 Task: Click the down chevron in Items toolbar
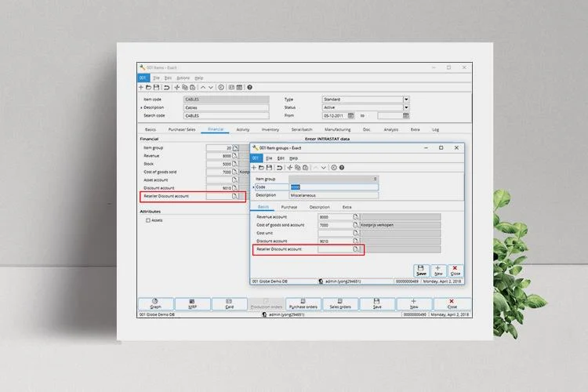pyautogui.click(x=211, y=87)
